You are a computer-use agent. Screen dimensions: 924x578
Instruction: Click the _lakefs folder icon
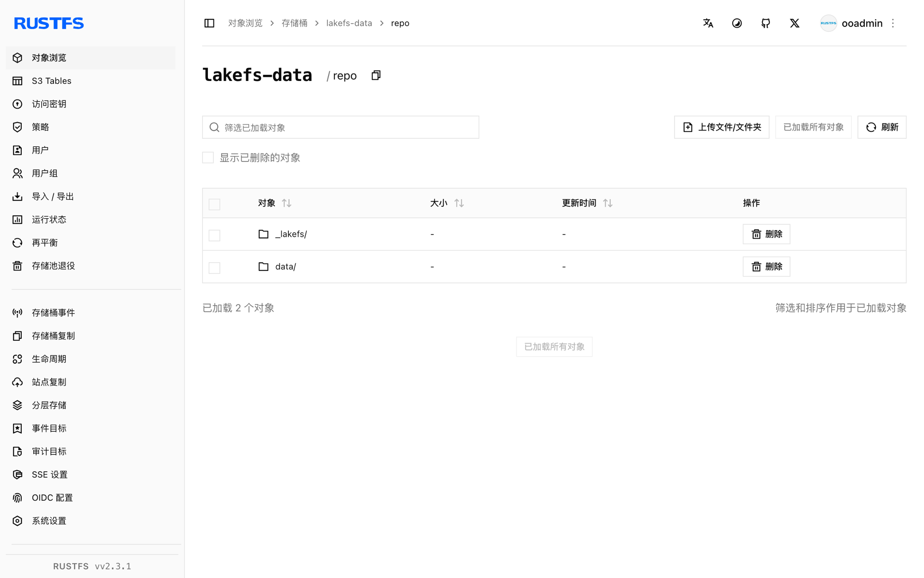[263, 234]
